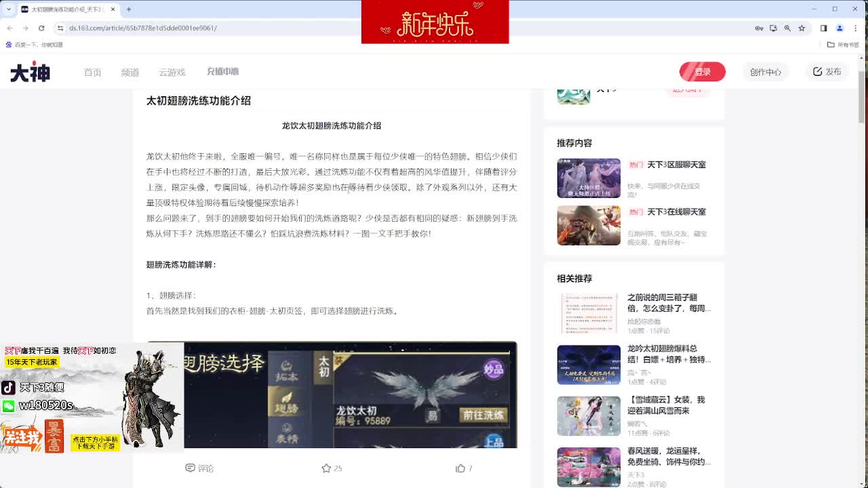
Task: Open article 春风送暖，龙运呈祥
Action: (x=669, y=456)
